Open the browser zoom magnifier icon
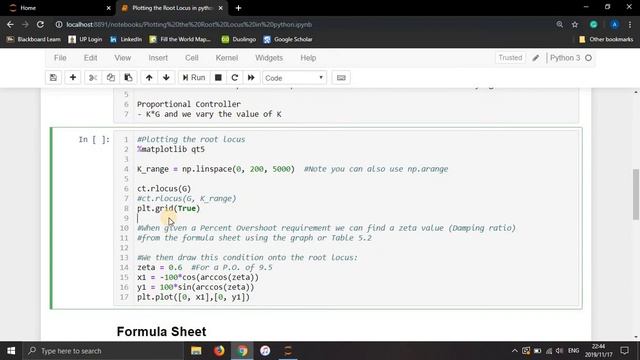 (560, 24)
